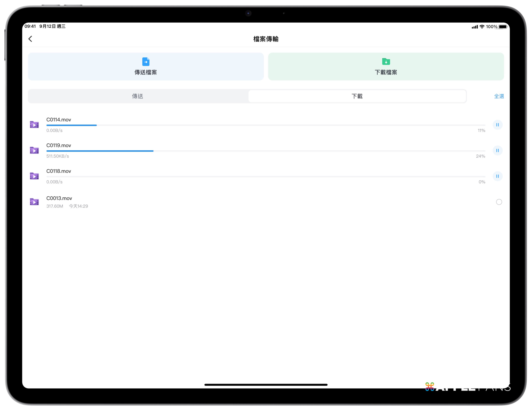Click the green download folder icon
The height and width of the screenshot is (411, 532).
click(386, 61)
